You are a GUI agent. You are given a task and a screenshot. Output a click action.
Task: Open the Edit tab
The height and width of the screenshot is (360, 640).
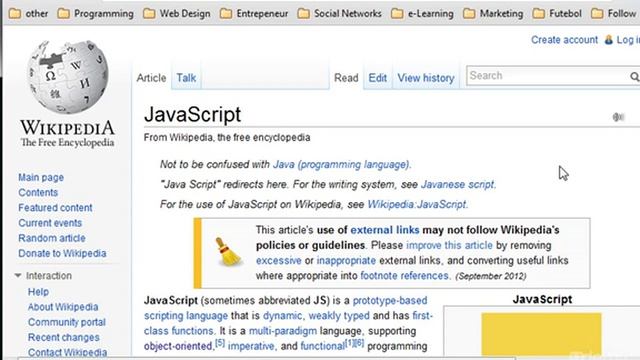click(378, 78)
